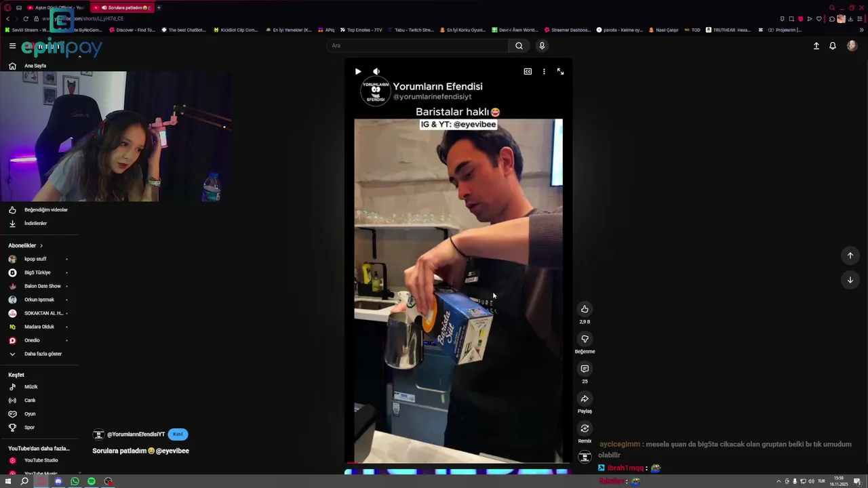Open the notifications bell
The width and height of the screenshot is (868, 488).
(833, 45)
